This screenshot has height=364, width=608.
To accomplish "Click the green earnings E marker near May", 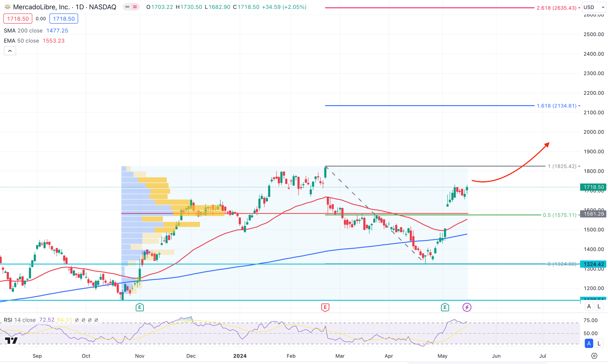I will [x=445, y=307].
